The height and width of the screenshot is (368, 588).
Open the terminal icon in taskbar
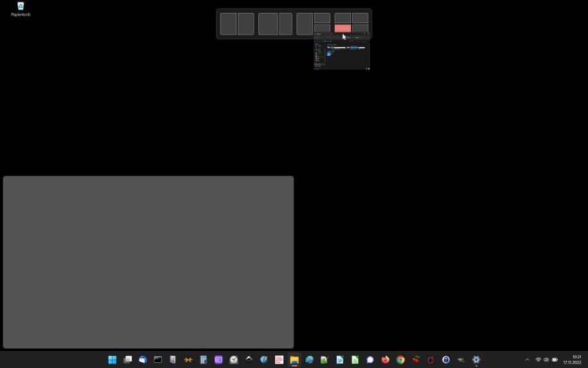tap(158, 360)
